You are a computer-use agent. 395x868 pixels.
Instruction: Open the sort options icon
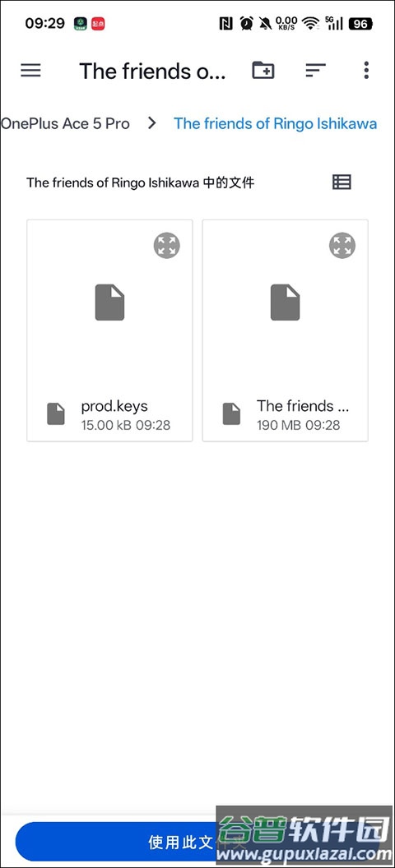coord(315,71)
